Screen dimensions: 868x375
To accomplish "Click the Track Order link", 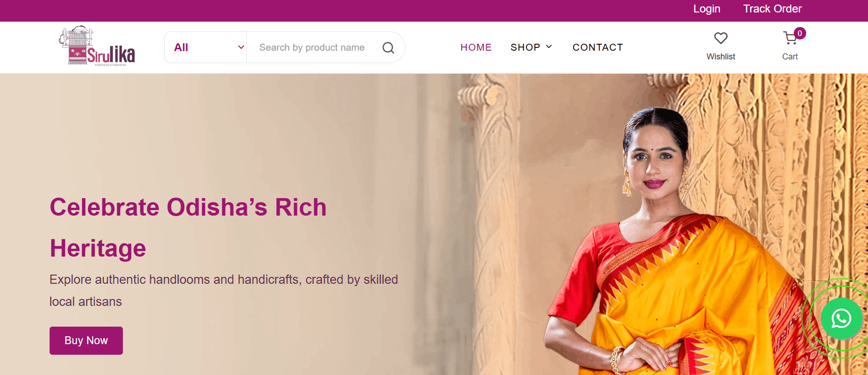I will click(x=773, y=9).
